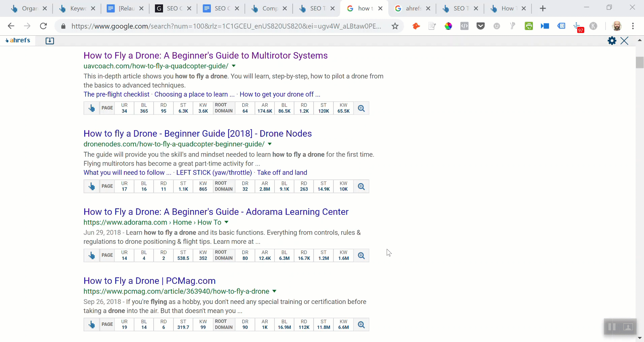Open a new browser tab

[x=543, y=8]
